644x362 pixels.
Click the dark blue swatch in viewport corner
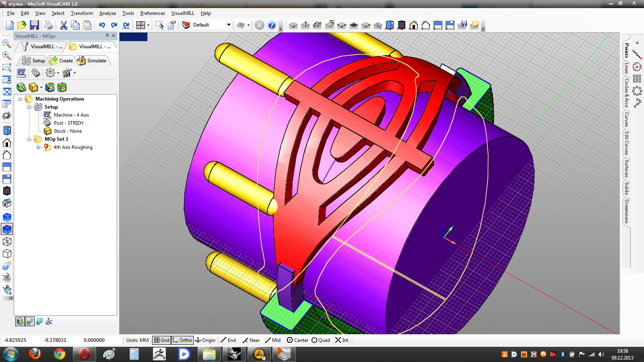[134, 37]
